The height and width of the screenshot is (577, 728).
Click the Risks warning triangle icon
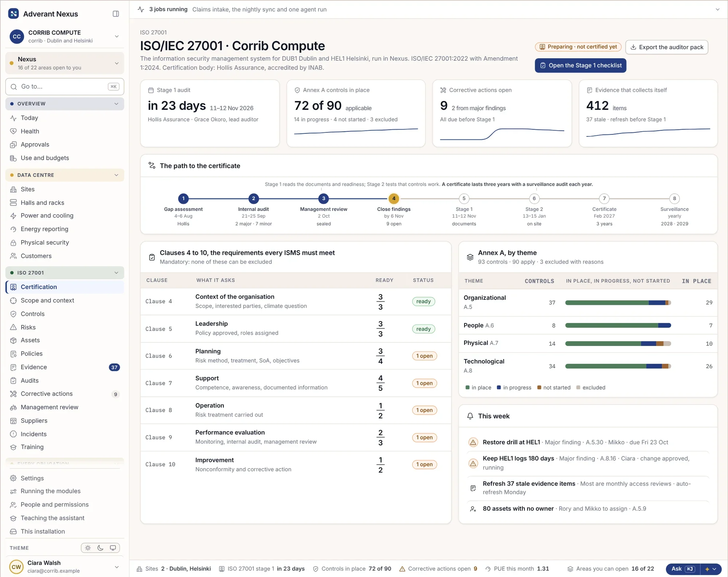click(13, 327)
